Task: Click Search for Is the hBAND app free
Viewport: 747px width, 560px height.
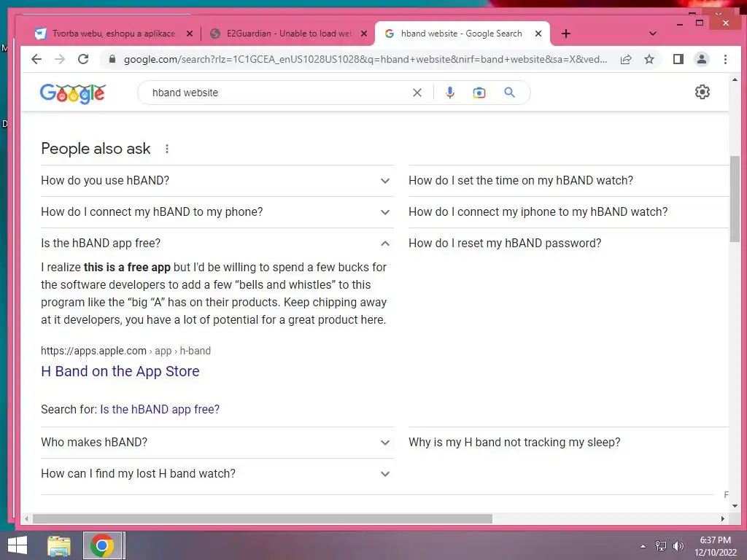Action: (160, 410)
